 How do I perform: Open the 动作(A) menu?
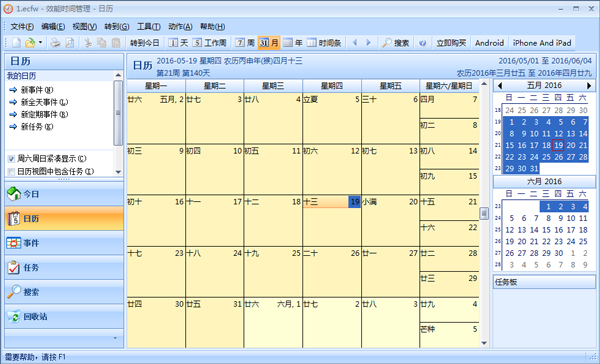pyautogui.click(x=180, y=26)
